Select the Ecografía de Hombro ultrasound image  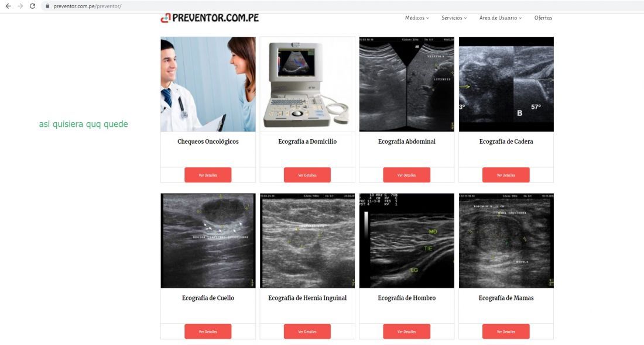(407, 241)
